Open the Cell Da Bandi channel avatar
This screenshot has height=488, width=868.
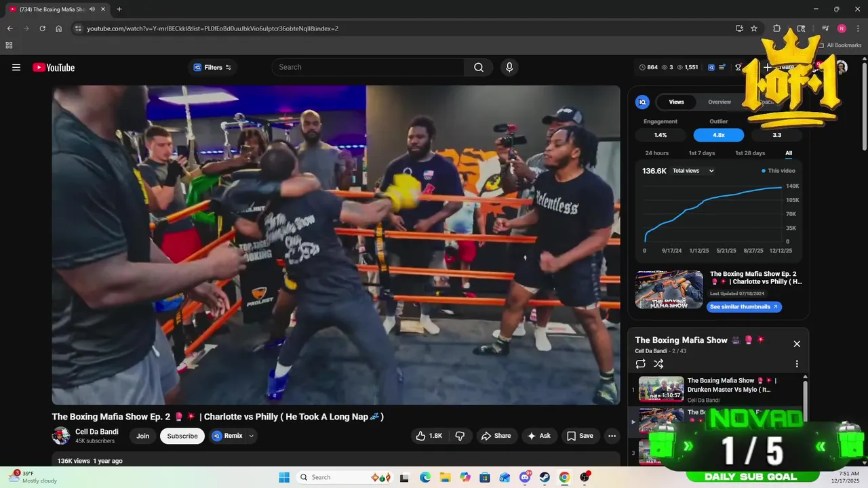pos(61,436)
